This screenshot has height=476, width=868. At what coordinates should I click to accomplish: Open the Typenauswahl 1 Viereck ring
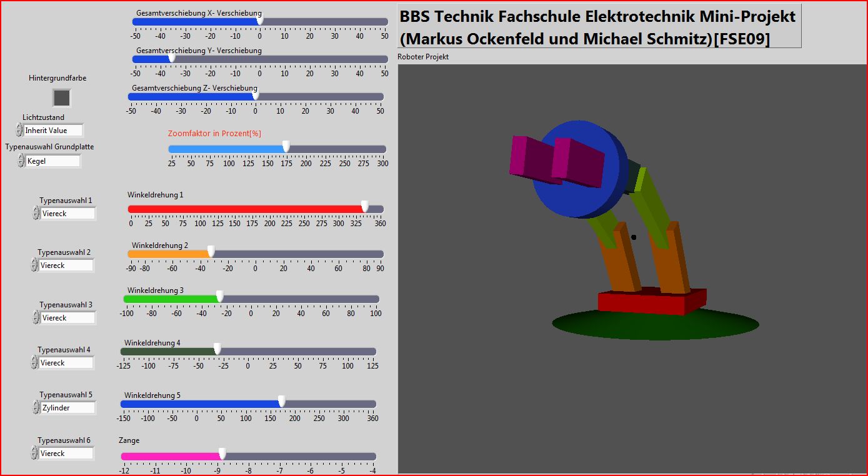point(68,214)
